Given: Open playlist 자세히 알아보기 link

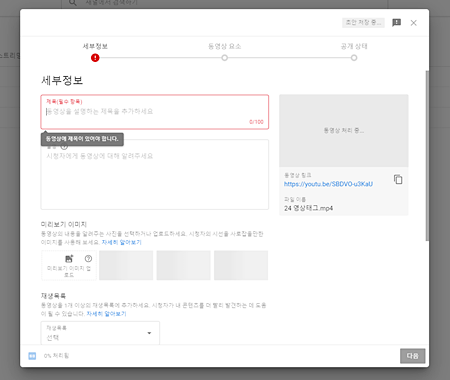Looking at the screenshot, I should click(x=106, y=314).
